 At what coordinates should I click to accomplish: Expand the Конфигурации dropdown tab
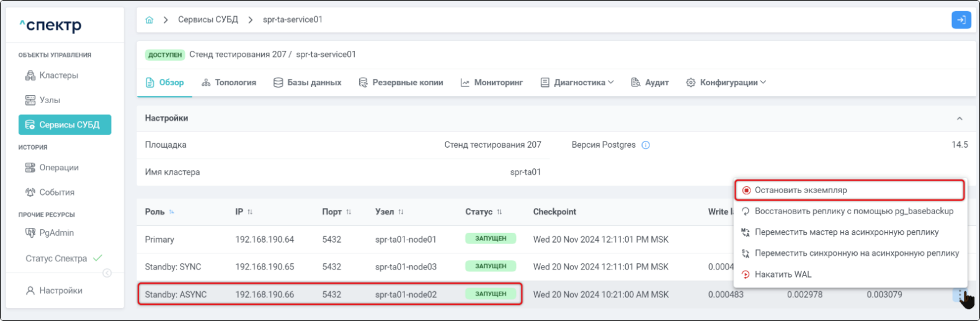tap(726, 83)
